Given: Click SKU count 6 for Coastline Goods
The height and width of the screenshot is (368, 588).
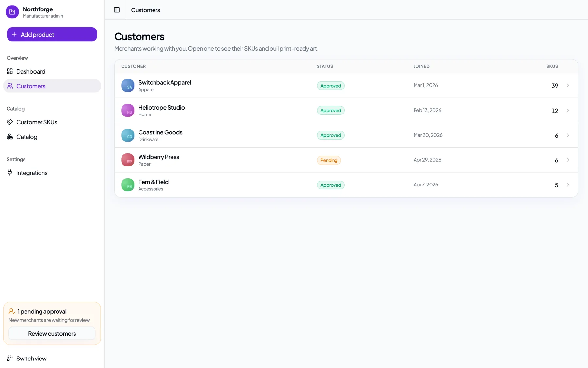Looking at the screenshot, I should (556, 135).
